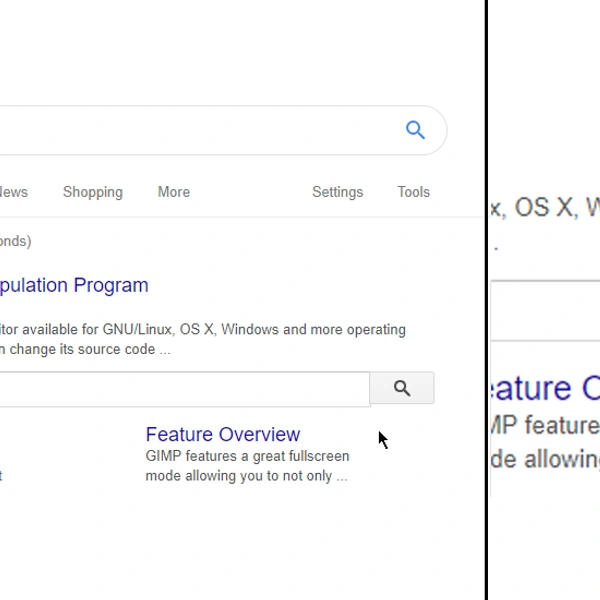
Task: Expand the More search categories menu
Action: (x=173, y=192)
